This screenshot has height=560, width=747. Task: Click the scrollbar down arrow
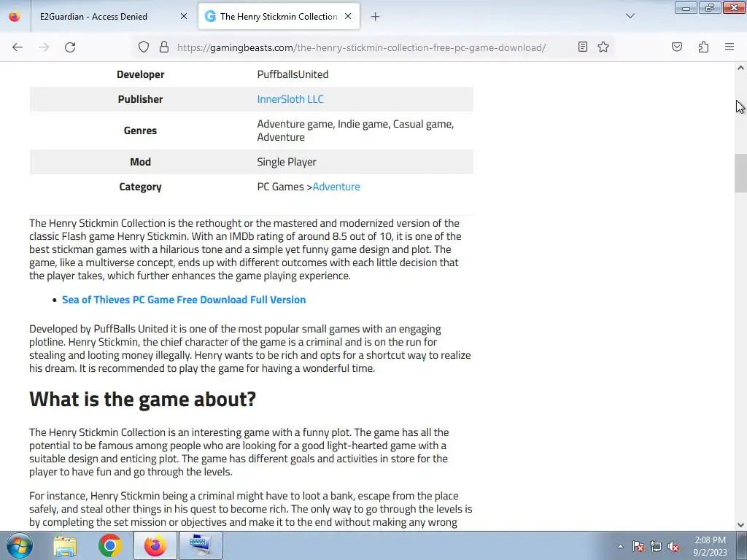coord(740,525)
